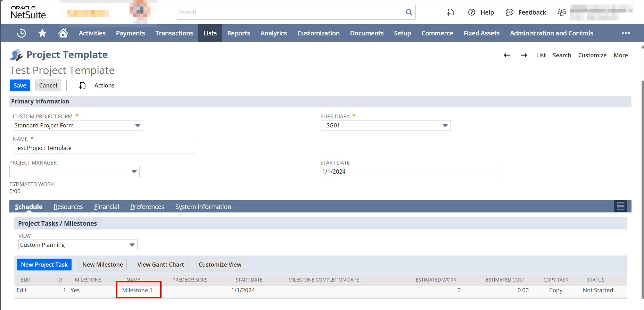This screenshot has height=310, width=644.
Task: Go to previous record with left arrow
Action: coord(507,55)
